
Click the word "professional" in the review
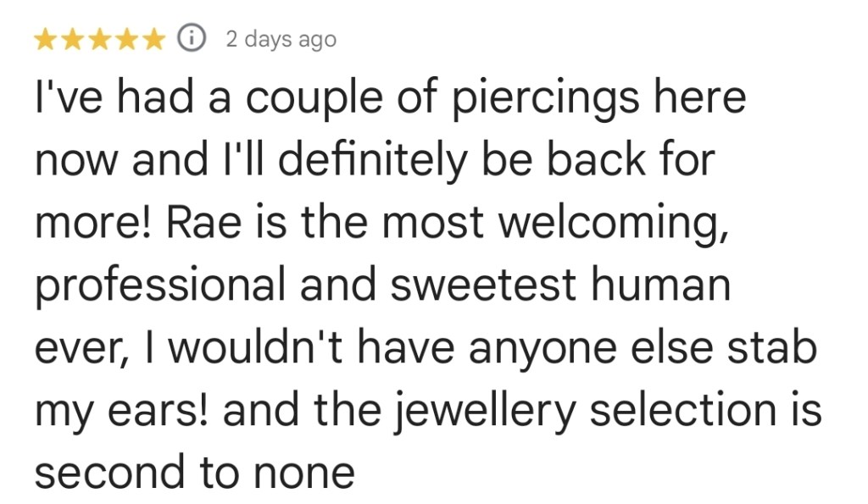tap(160, 285)
